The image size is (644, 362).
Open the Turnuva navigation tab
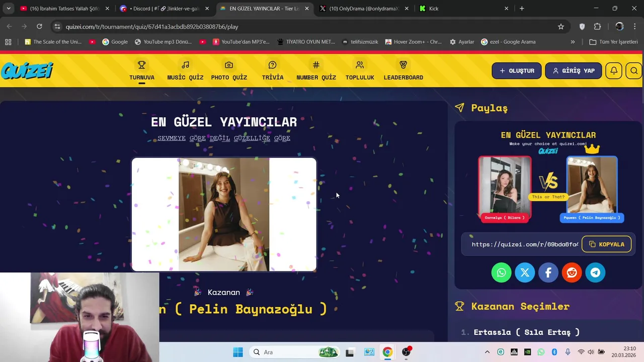tap(142, 71)
